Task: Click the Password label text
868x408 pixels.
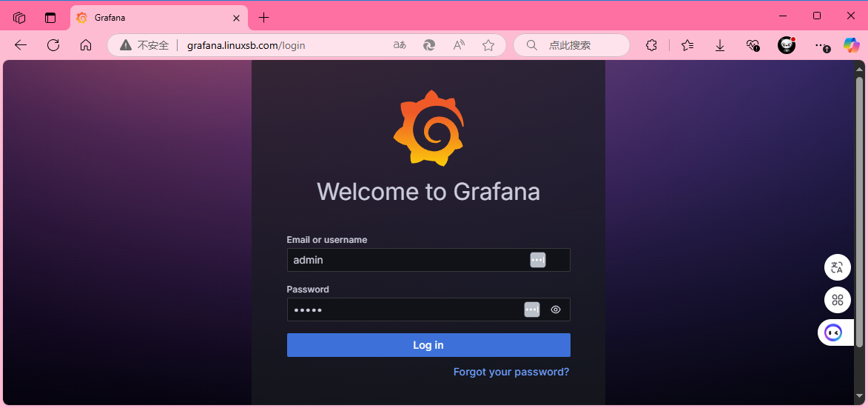Action: coord(308,289)
